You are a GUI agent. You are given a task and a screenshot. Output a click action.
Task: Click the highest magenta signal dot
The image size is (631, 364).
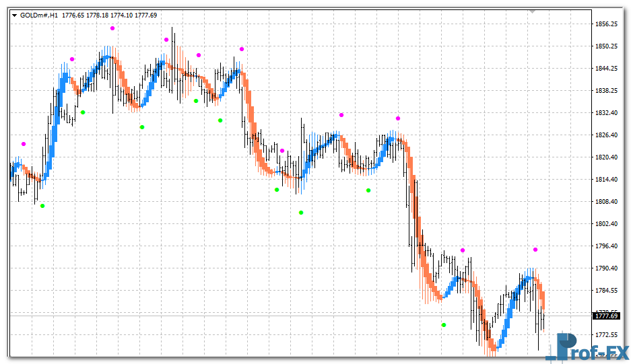coord(112,28)
